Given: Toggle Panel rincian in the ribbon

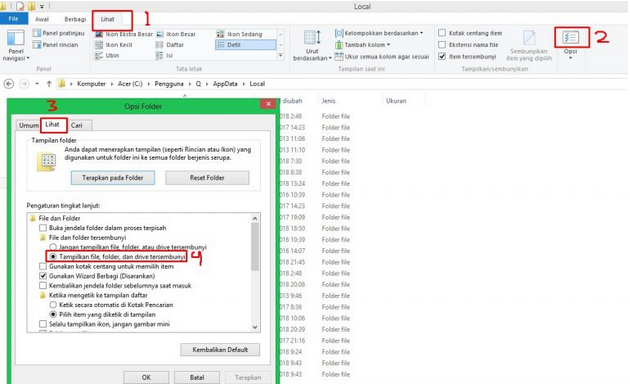Looking at the screenshot, I should (x=55, y=45).
